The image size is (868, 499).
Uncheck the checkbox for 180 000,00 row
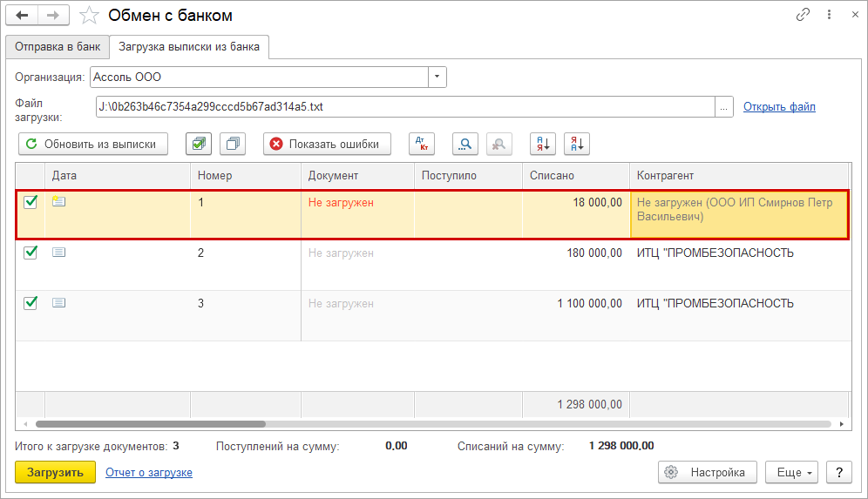coord(31,253)
